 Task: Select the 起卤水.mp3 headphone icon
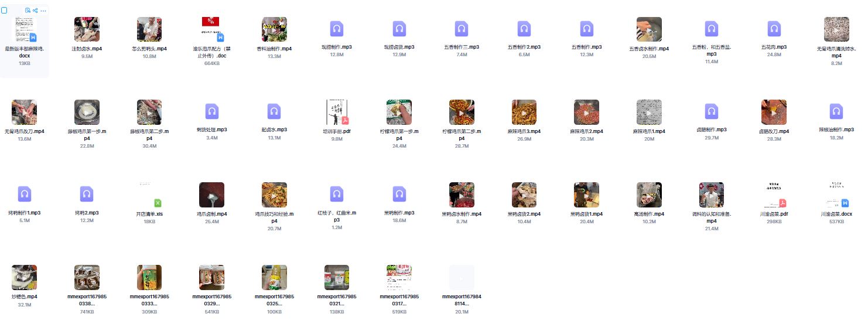click(x=274, y=112)
